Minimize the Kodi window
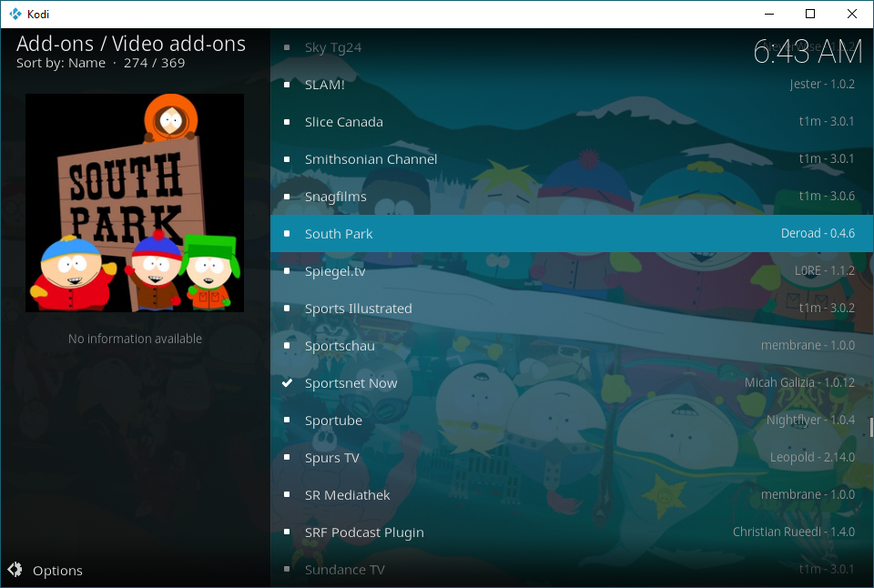The height and width of the screenshot is (588, 874). (x=769, y=14)
